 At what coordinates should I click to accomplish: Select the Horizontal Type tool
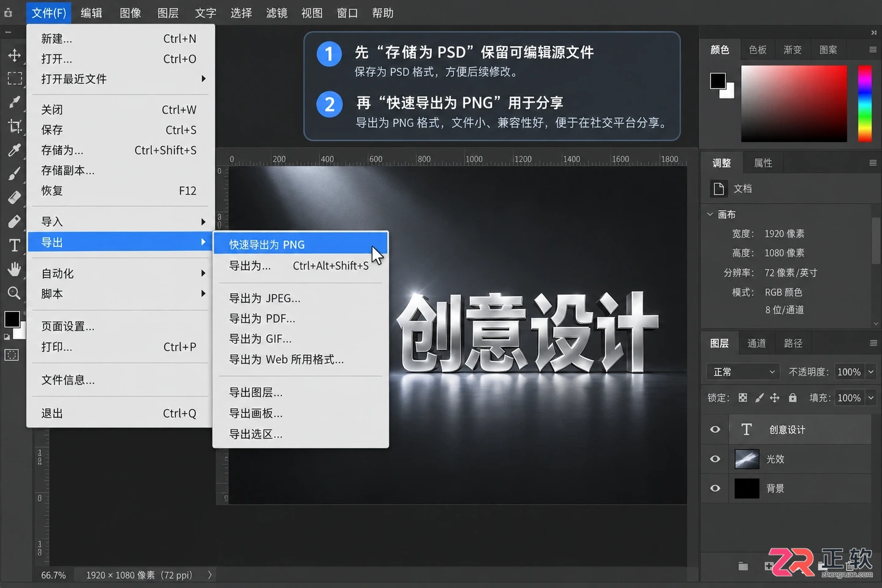click(14, 245)
